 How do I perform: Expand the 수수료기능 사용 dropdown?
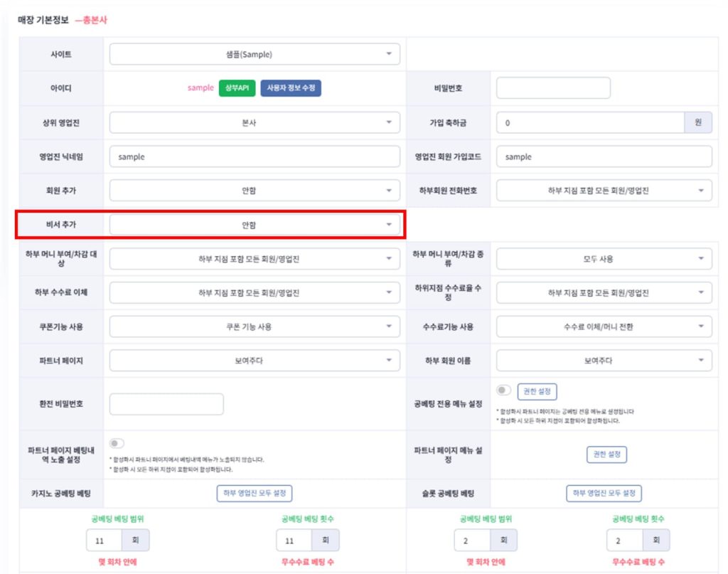(604, 326)
